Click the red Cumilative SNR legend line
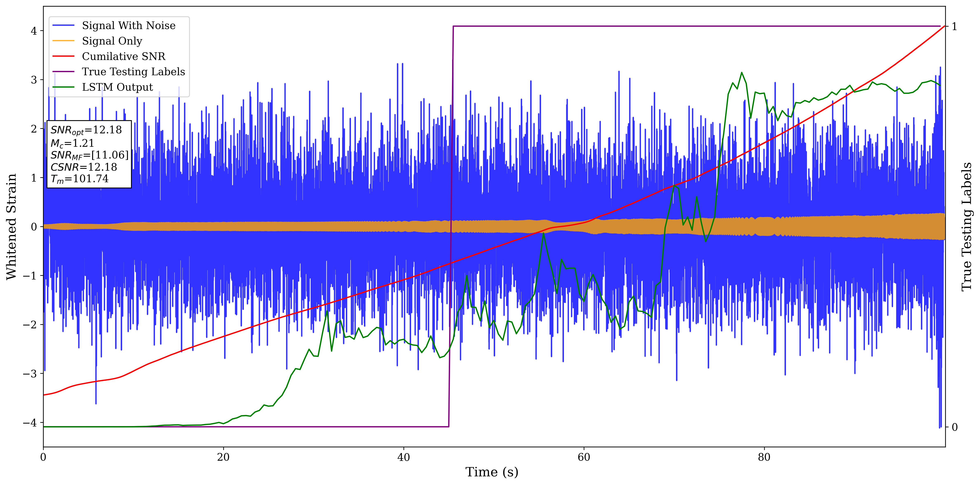The width and height of the screenshot is (980, 485). pos(63,56)
